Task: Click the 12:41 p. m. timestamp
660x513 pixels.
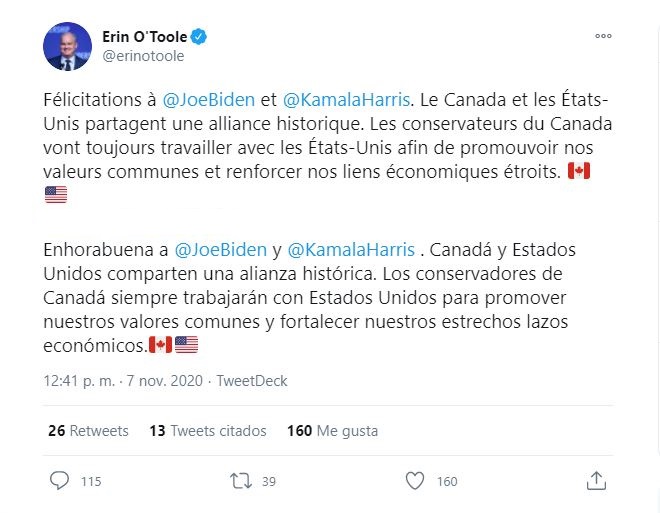Action: coord(79,381)
